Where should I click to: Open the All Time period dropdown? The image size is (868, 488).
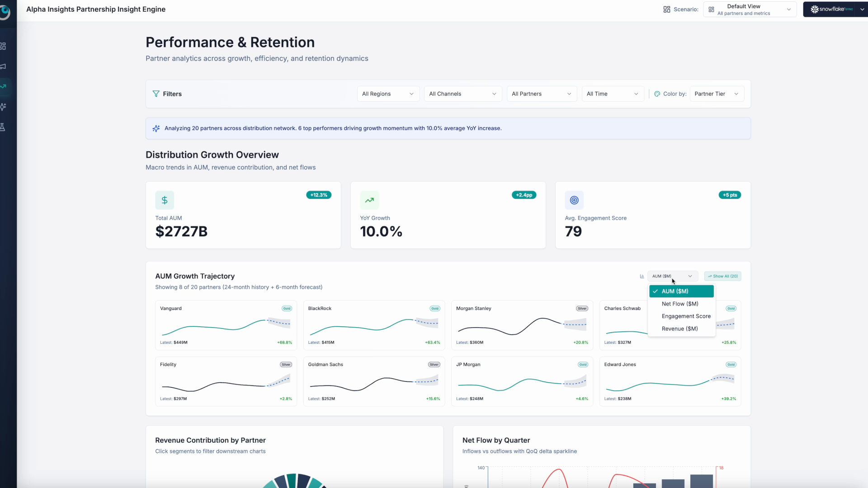coord(612,94)
